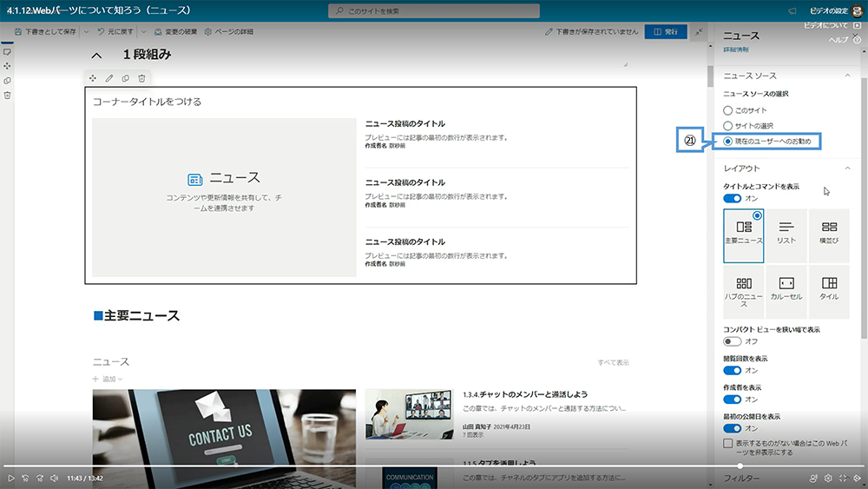Check the hide web part when empty checkbox

pos(728,443)
